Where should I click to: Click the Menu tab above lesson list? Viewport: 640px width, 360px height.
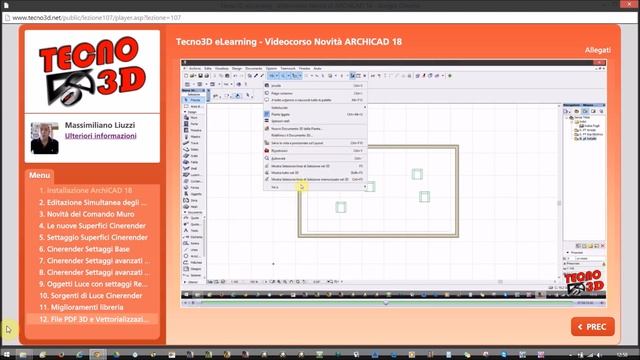point(39,175)
